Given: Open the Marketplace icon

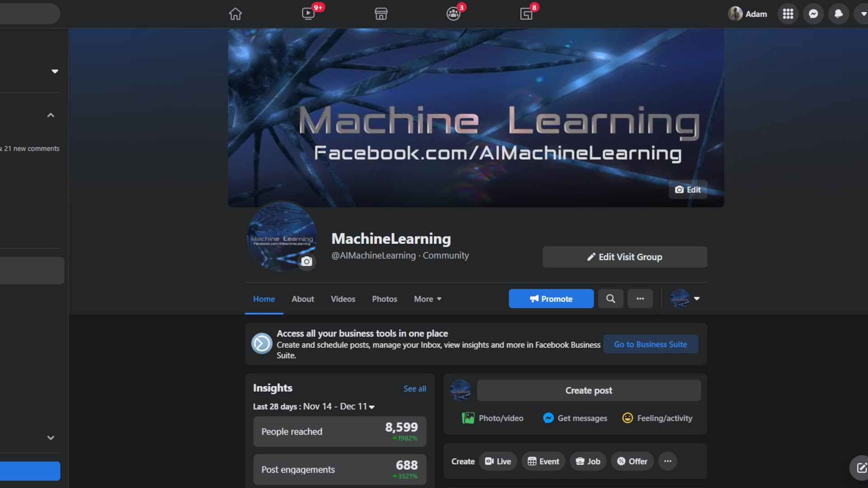Looking at the screenshot, I should tap(381, 14).
